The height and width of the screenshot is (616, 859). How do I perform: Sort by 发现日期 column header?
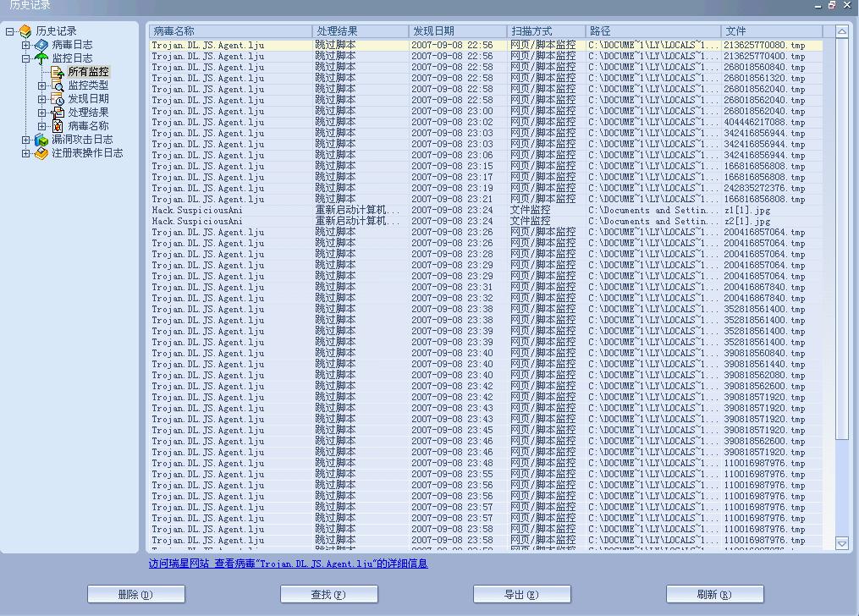457,31
